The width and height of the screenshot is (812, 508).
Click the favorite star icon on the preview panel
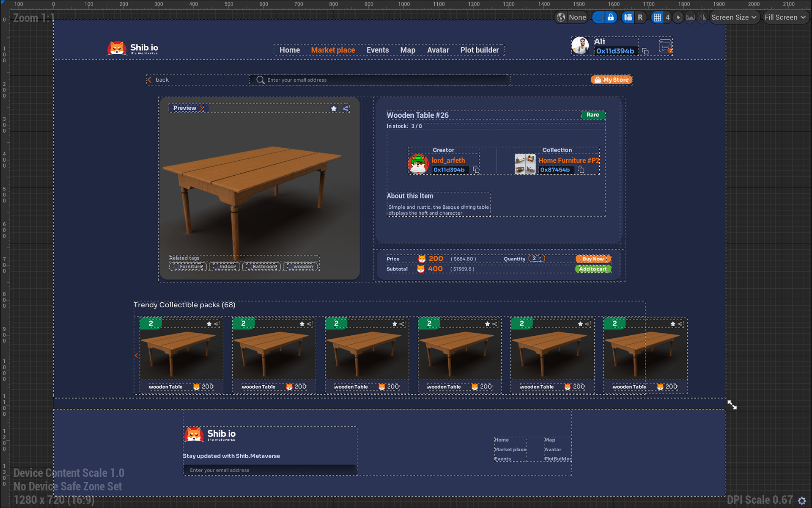point(334,109)
